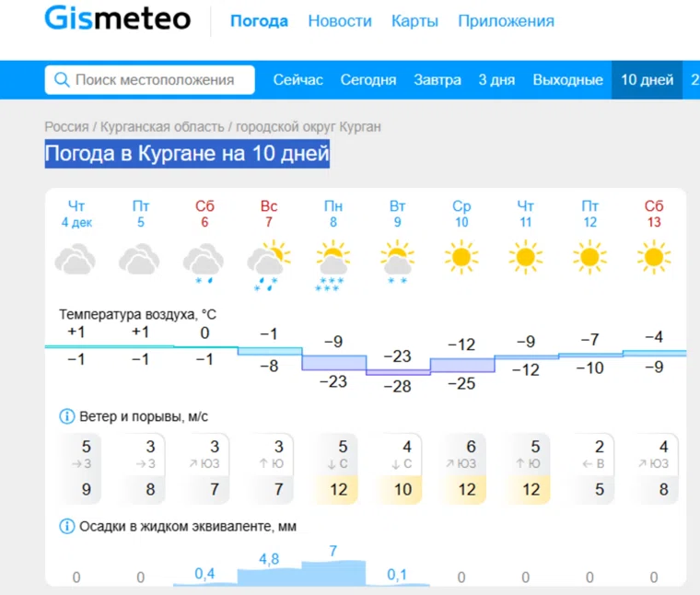The height and width of the screenshot is (595, 700).
Task: Select the Friday 12 day column header
Action: pos(589,214)
